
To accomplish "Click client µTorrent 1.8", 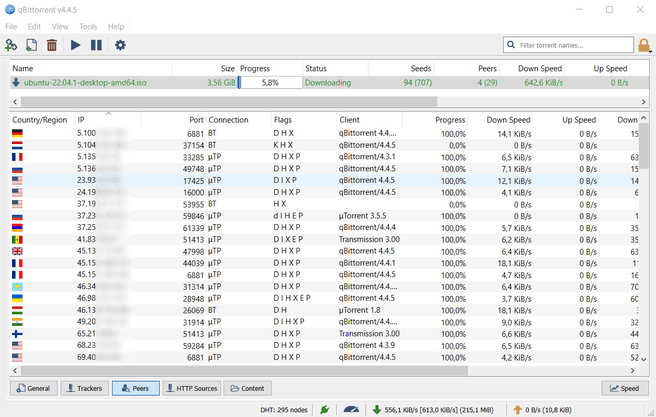I will [x=359, y=310].
